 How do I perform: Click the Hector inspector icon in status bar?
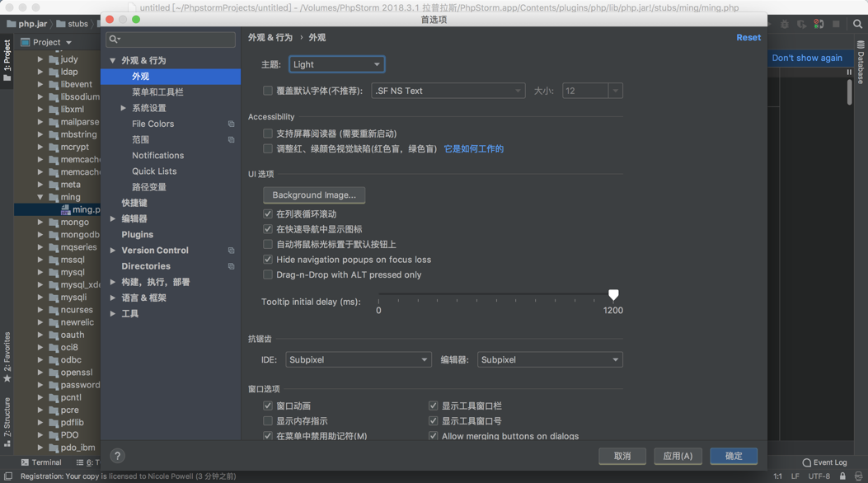(858, 476)
